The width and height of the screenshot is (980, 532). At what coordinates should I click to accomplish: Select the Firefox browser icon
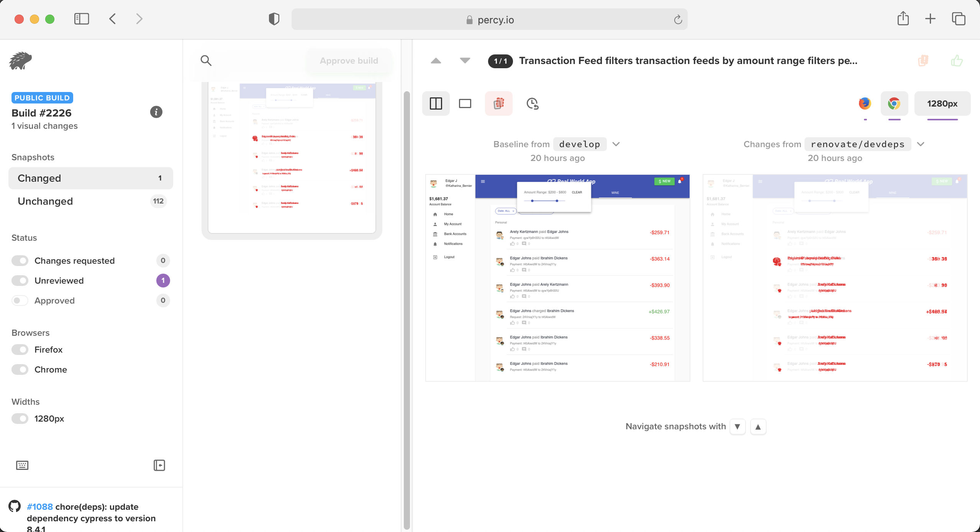[865, 103]
